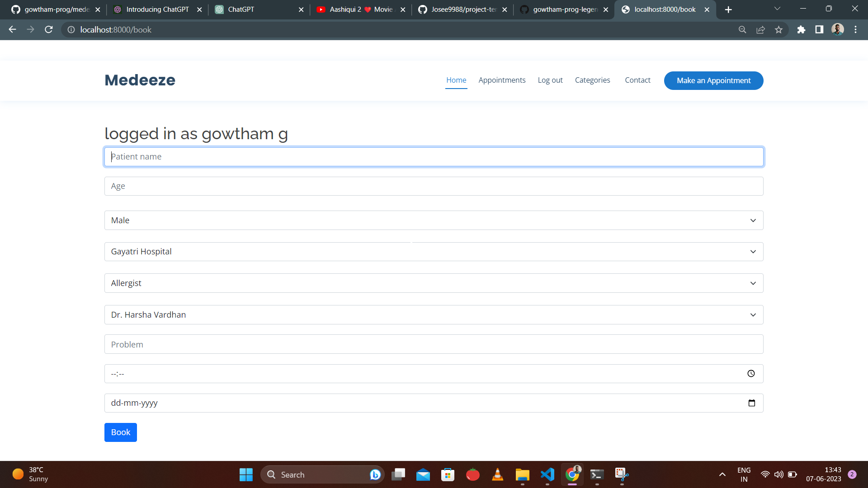Open Chrome extensions puzzle icon
868x488 pixels.
801,30
